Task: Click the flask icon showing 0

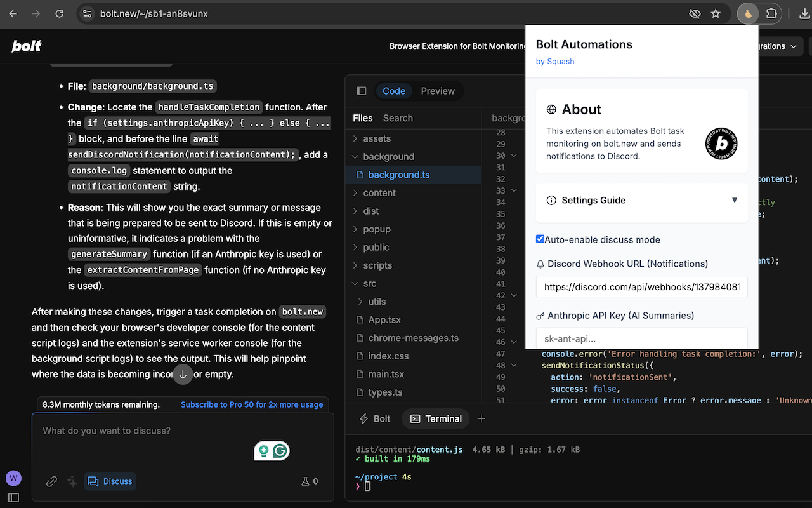Action: pos(310,481)
